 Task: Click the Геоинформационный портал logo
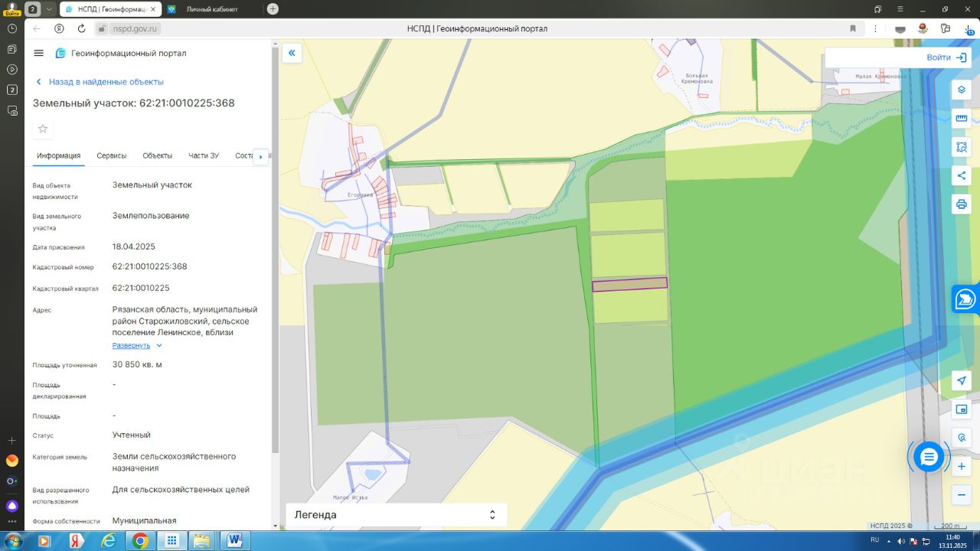121,54
